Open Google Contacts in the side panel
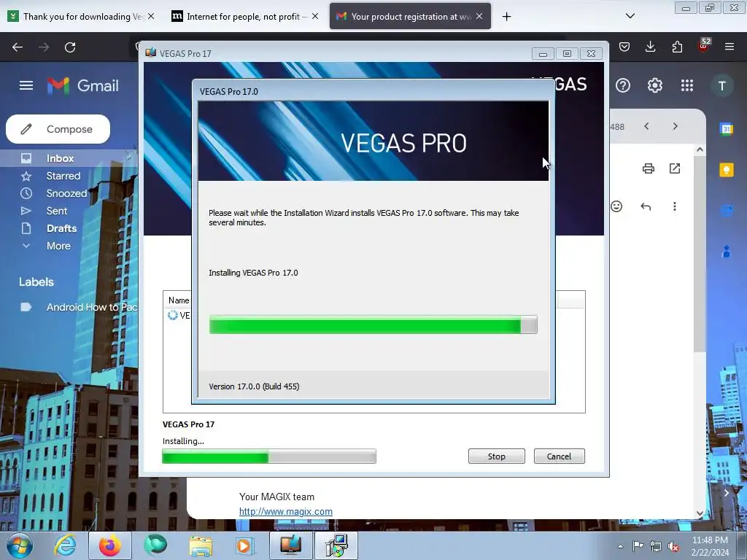Screen dimensions: 747x560 tap(727, 252)
